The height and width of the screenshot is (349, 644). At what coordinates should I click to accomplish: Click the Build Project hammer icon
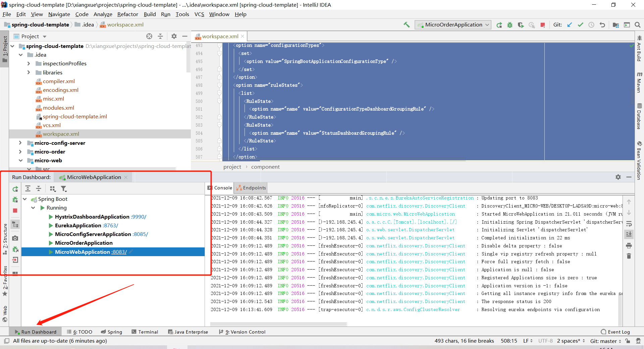(407, 25)
